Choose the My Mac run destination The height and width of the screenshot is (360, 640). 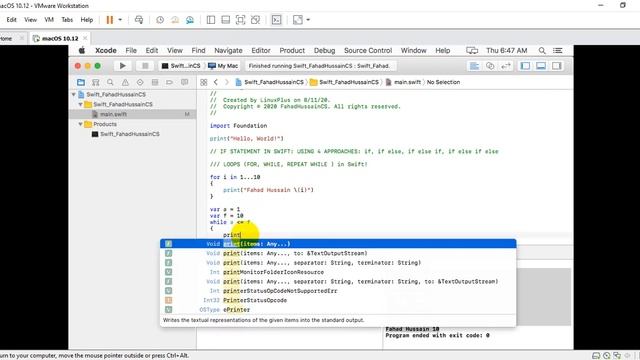click(223, 66)
